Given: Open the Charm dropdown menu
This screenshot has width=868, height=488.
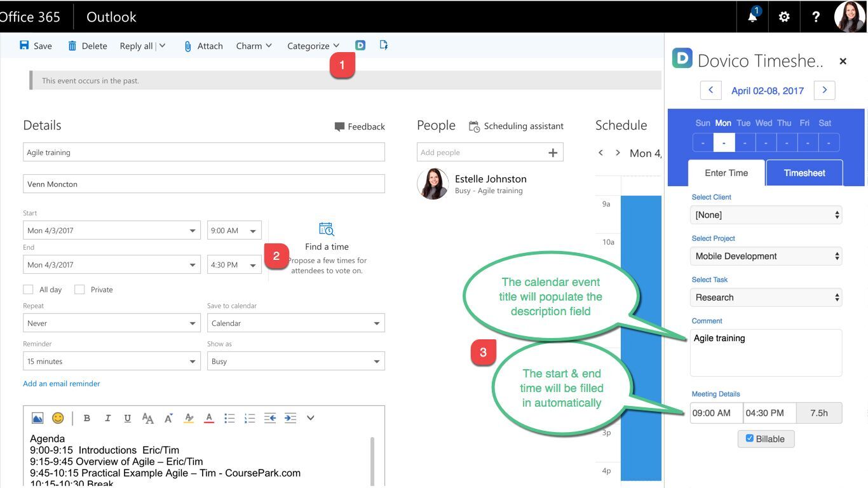Looking at the screenshot, I should coord(254,46).
